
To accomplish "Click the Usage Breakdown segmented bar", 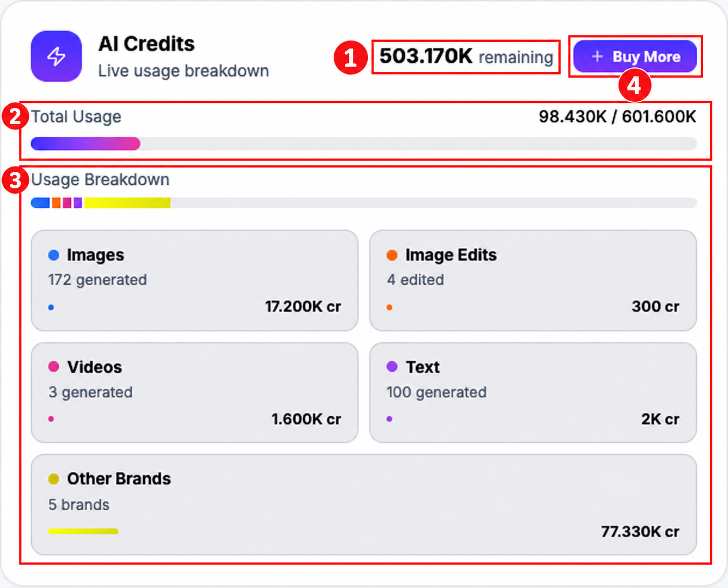I will point(363,203).
